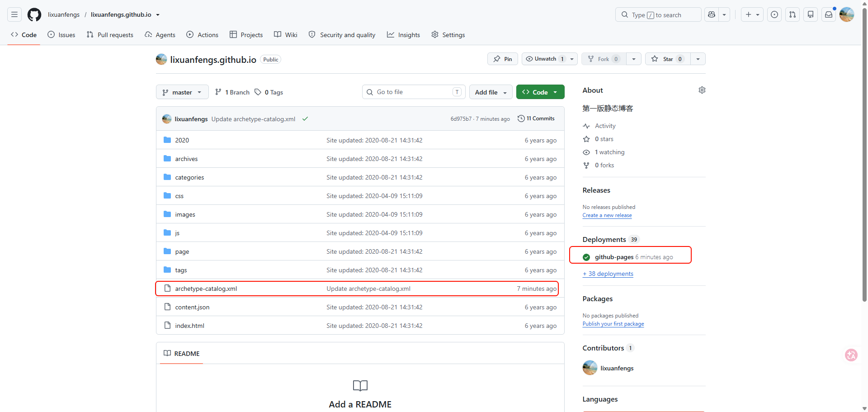Image resolution: width=868 pixels, height=412 pixels.
Task: Click the README book icon tab
Action: pyautogui.click(x=182, y=354)
